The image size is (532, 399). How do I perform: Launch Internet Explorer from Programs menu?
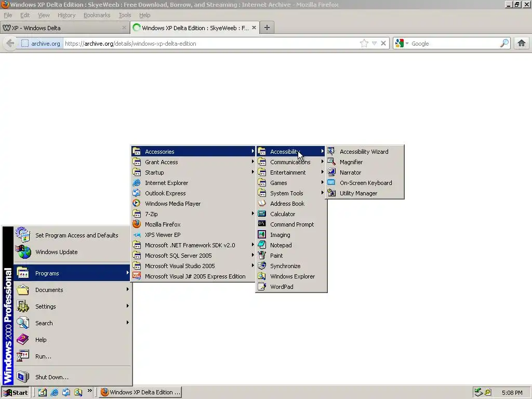click(x=193, y=183)
